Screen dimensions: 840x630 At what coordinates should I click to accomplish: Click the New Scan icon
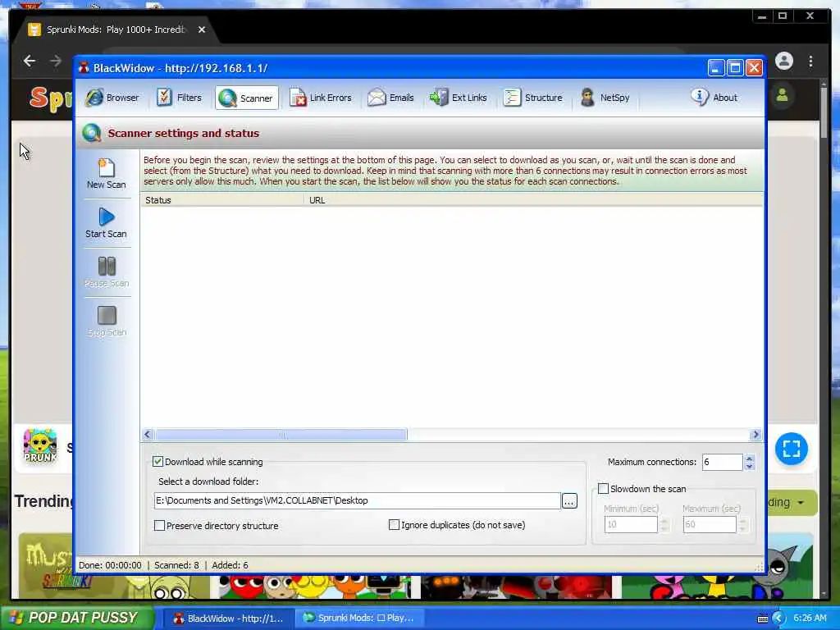106,167
